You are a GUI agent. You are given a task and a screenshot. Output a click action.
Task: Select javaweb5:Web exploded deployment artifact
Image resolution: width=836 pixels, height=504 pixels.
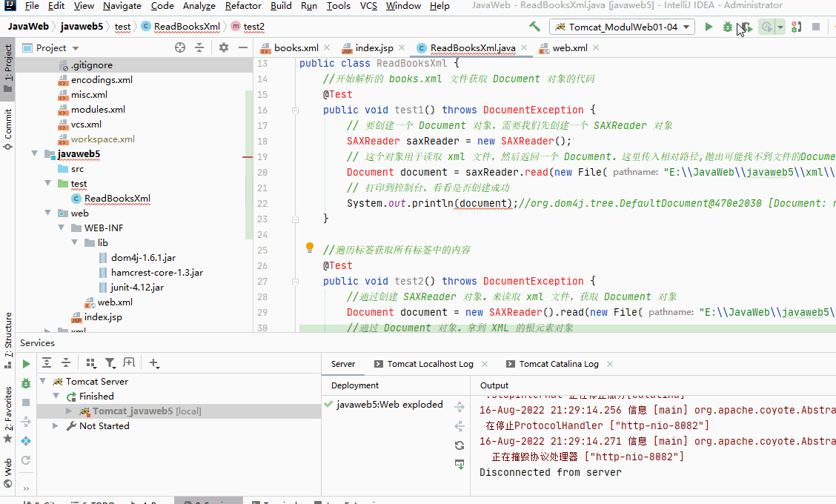389,404
